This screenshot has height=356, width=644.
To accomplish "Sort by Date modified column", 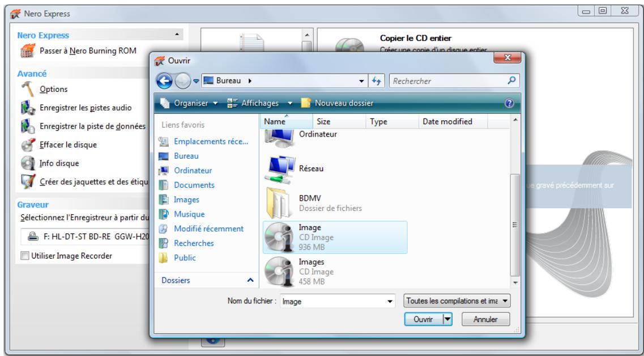I will [x=453, y=122].
